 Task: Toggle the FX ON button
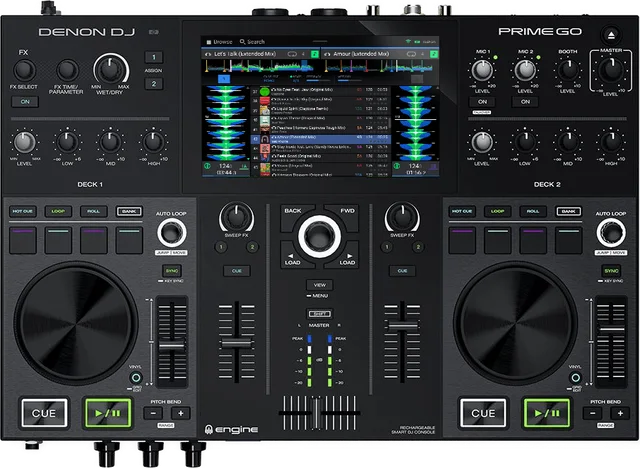(x=25, y=102)
